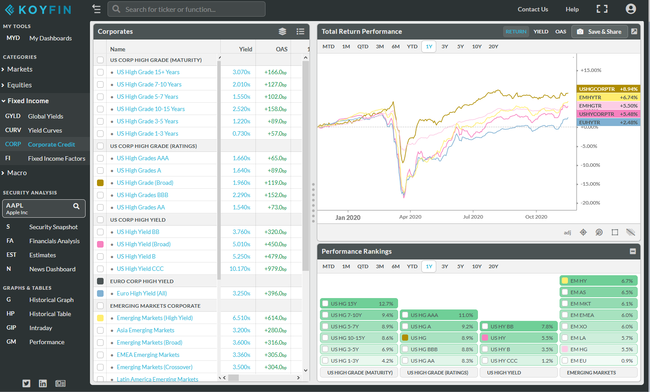Click the square box icon below chart
The height and width of the screenshot is (392, 650).
click(615, 232)
